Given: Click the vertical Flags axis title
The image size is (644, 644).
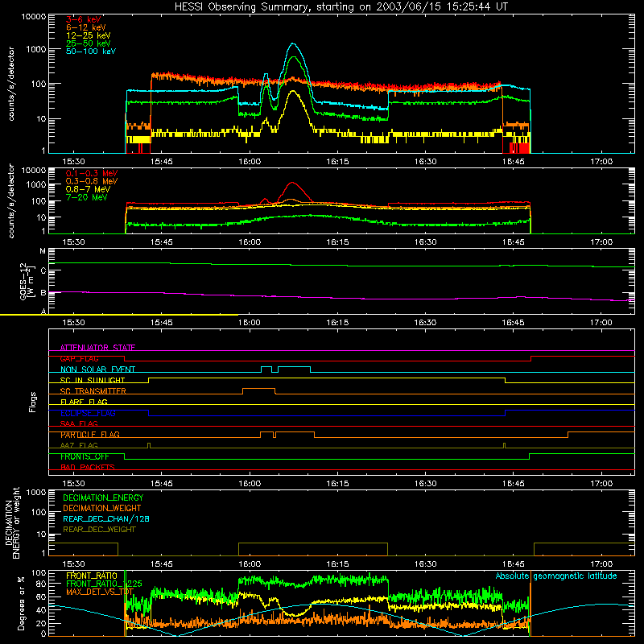Looking at the screenshot, I should (32, 402).
